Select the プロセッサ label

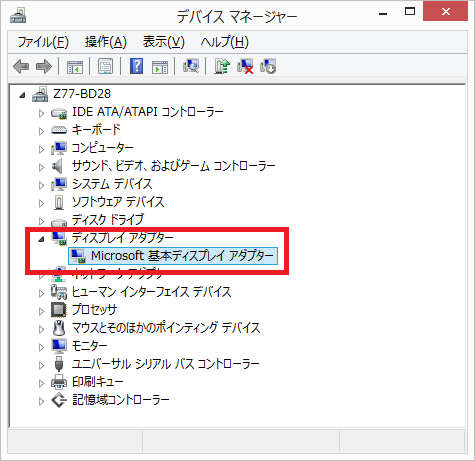(x=94, y=310)
